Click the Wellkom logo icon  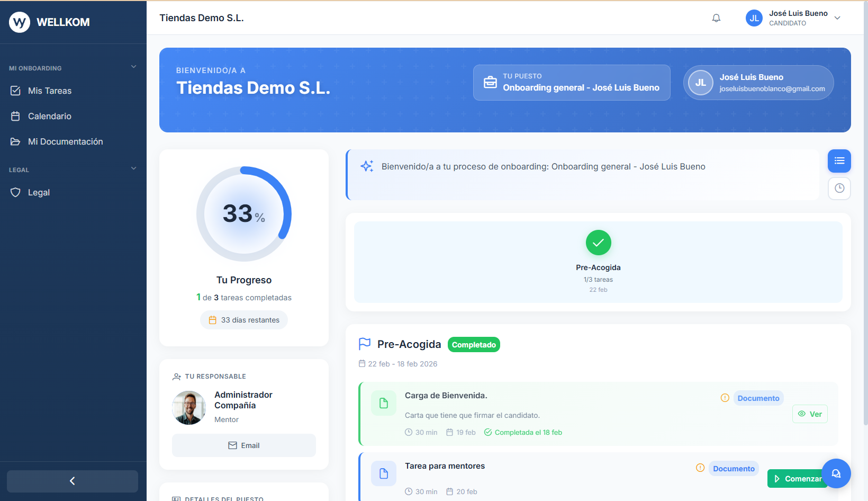[20, 22]
